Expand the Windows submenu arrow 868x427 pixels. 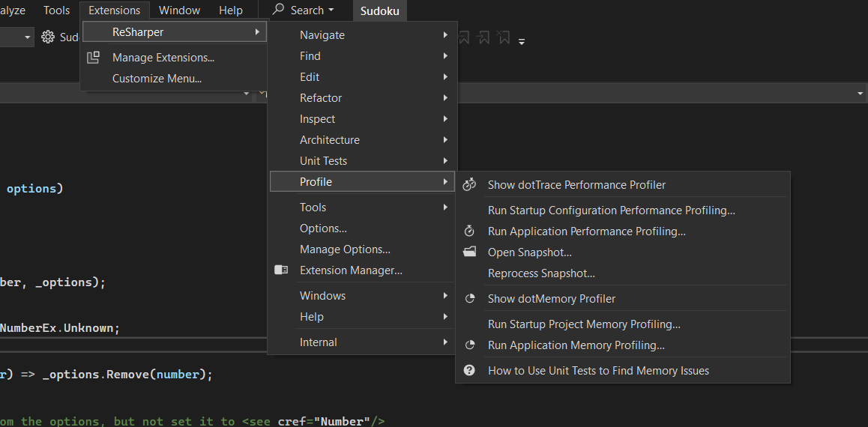point(445,296)
